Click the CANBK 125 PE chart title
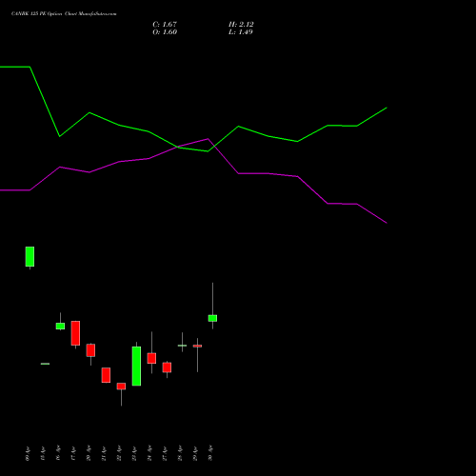 (64, 13)
